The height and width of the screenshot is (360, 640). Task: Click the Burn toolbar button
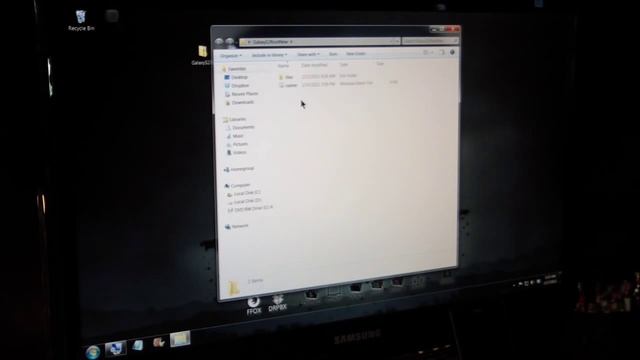point(333,54)
